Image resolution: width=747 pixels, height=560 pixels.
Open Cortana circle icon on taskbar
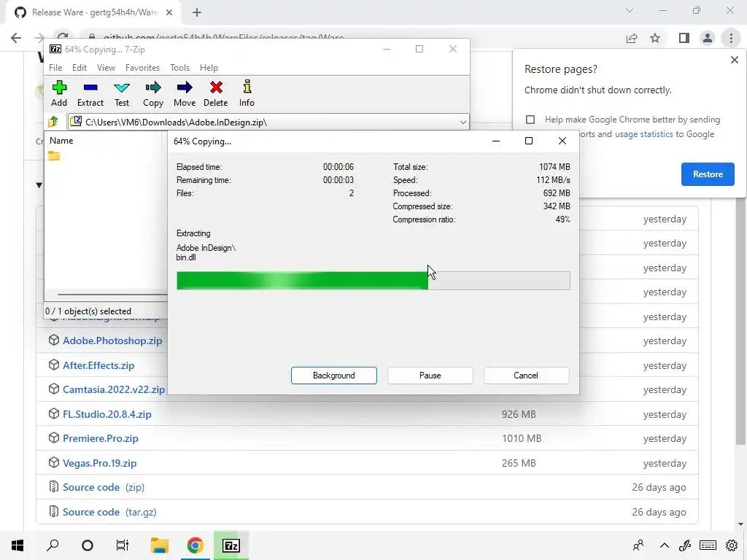pos(88,545)
